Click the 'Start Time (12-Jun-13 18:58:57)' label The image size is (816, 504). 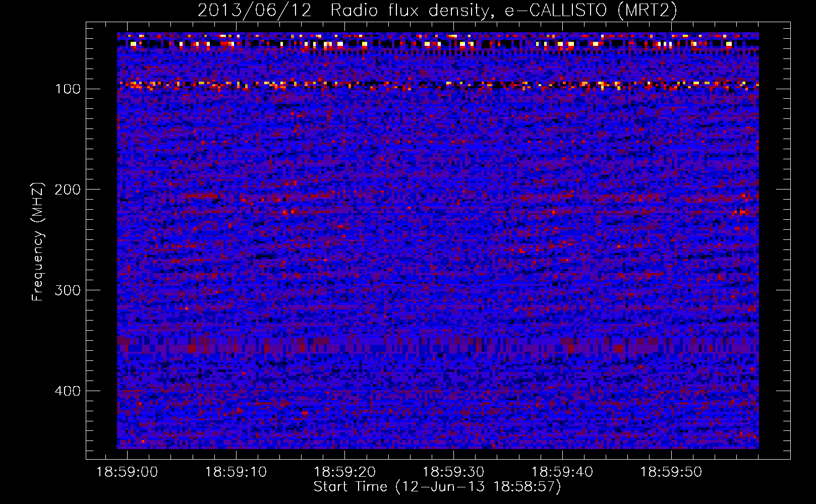tap(437, 487)
